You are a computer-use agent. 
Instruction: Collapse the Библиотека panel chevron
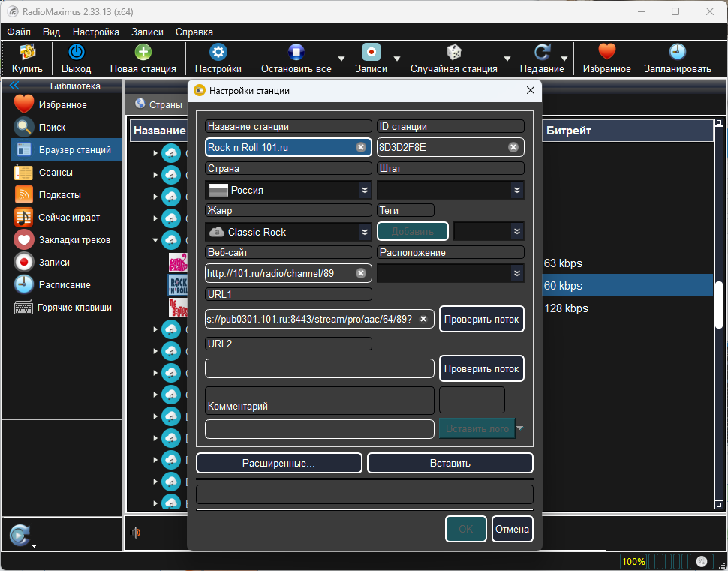click(x=14, y=86)
